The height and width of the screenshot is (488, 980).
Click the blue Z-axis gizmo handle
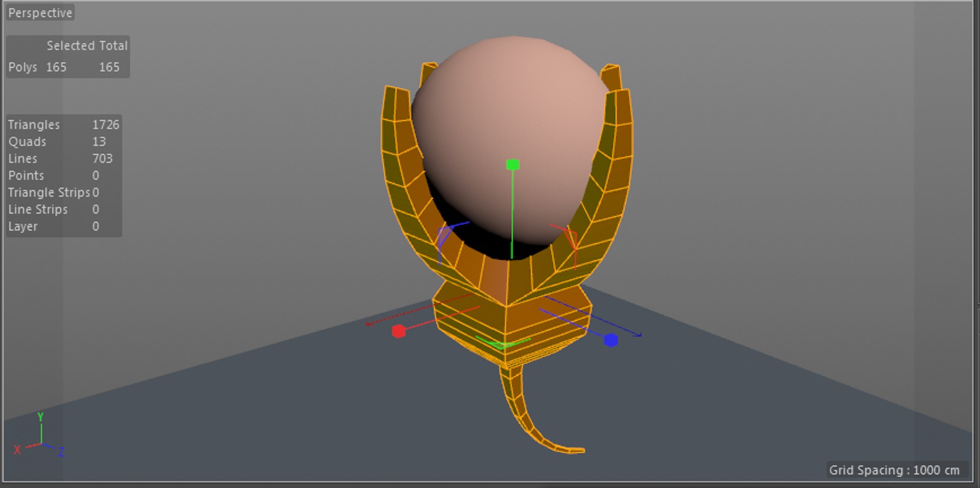[611, 340]
